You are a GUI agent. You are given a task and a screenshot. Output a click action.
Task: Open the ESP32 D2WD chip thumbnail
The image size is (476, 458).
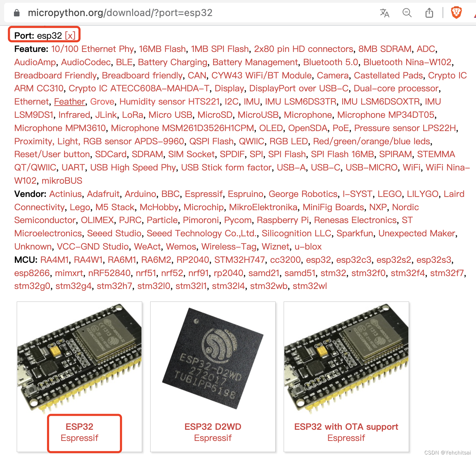pyautogui.click(x=213, y=359)
